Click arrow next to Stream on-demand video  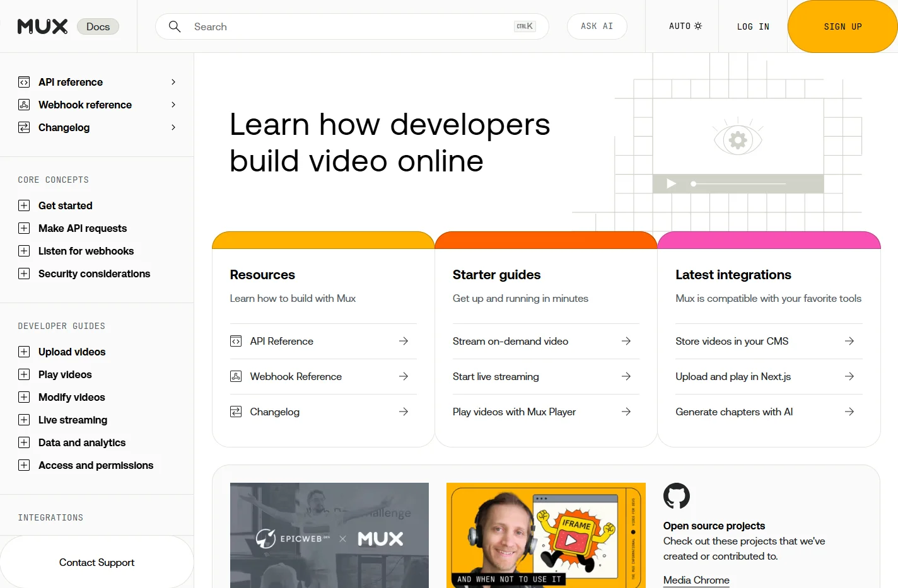click(626, 341)
